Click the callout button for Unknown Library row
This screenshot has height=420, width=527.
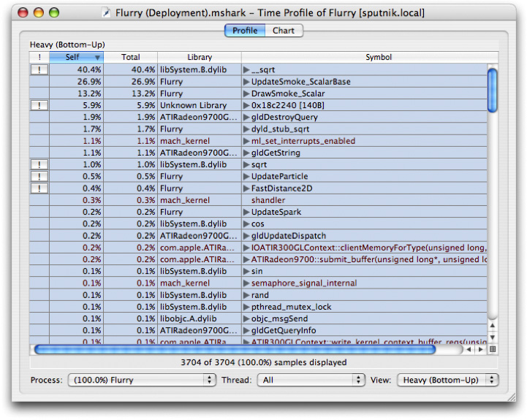(39, 105)
